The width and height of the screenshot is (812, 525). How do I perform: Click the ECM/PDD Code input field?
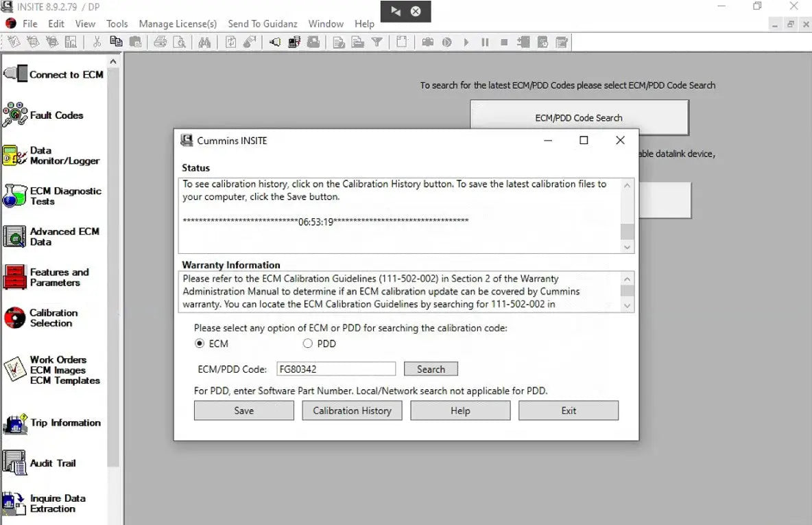point(336,369)
